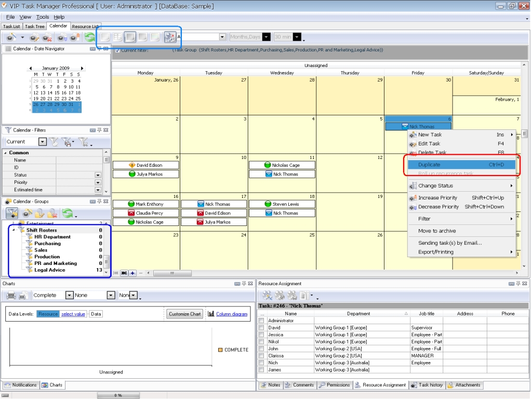The width and height of the screenshot is (532, 399).
Task: Collapse the Shift Rosters tree group
Action: tap(14, 230)
